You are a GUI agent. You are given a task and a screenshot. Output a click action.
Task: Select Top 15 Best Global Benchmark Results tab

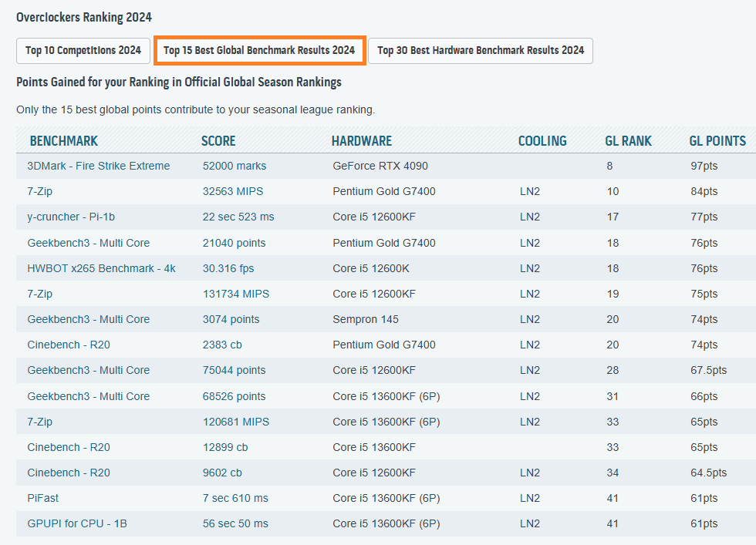[259, 51]
